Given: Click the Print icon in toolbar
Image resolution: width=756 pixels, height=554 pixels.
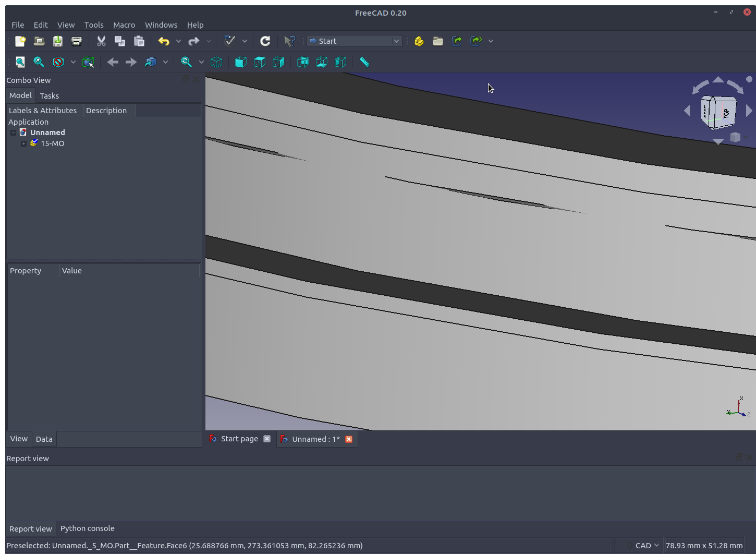Looking at the screenshot, I should coord(77,41).
